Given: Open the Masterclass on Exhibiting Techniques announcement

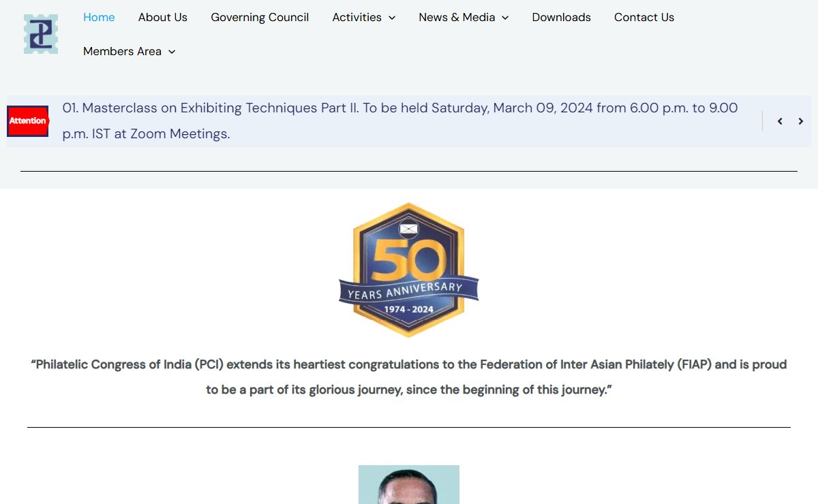Looking at the screenshot, I should (x=400, y=121).
